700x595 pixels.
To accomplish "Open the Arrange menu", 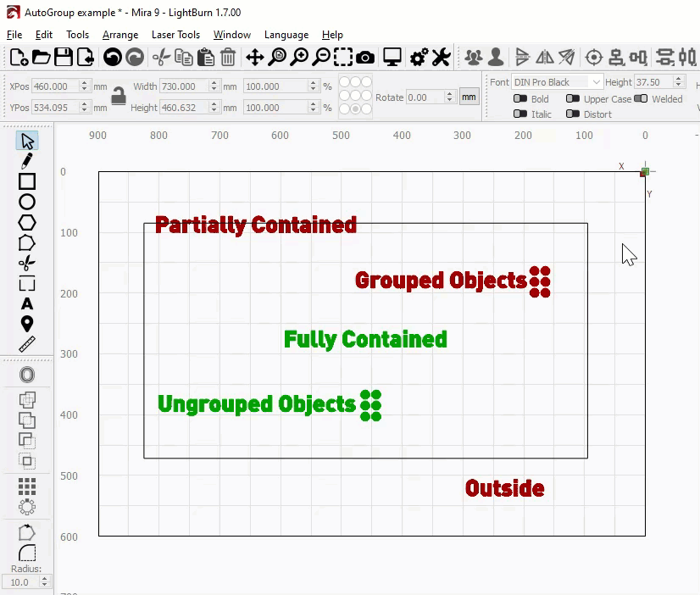I will [x=120, y=35].
